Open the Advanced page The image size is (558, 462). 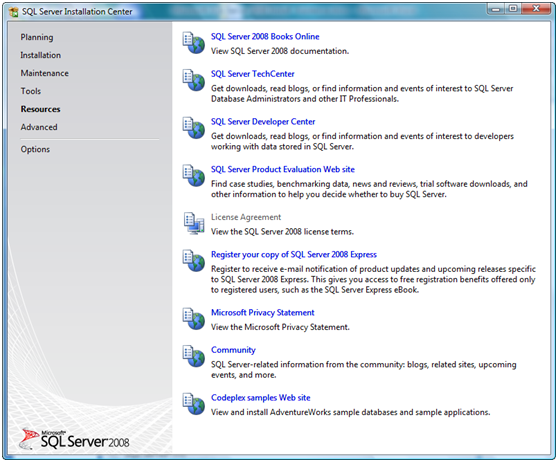point(39,127)
